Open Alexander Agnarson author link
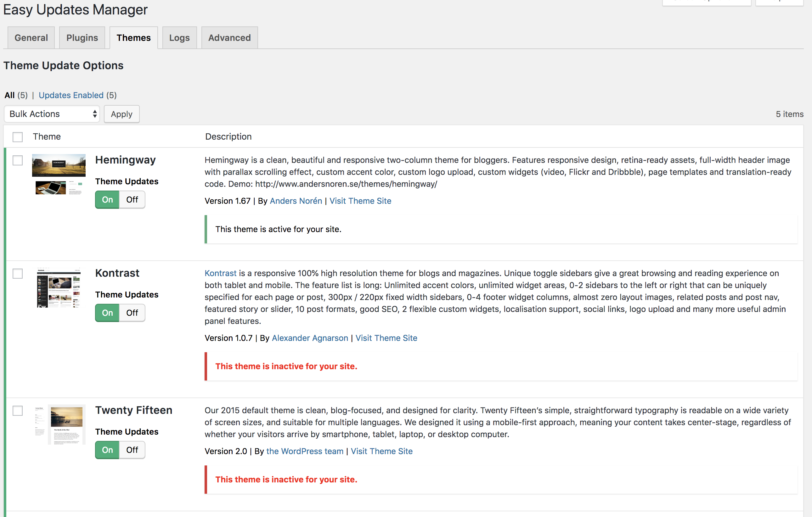Screen dimensions: 812x517 pyautogui.click(x=310, y=338)
